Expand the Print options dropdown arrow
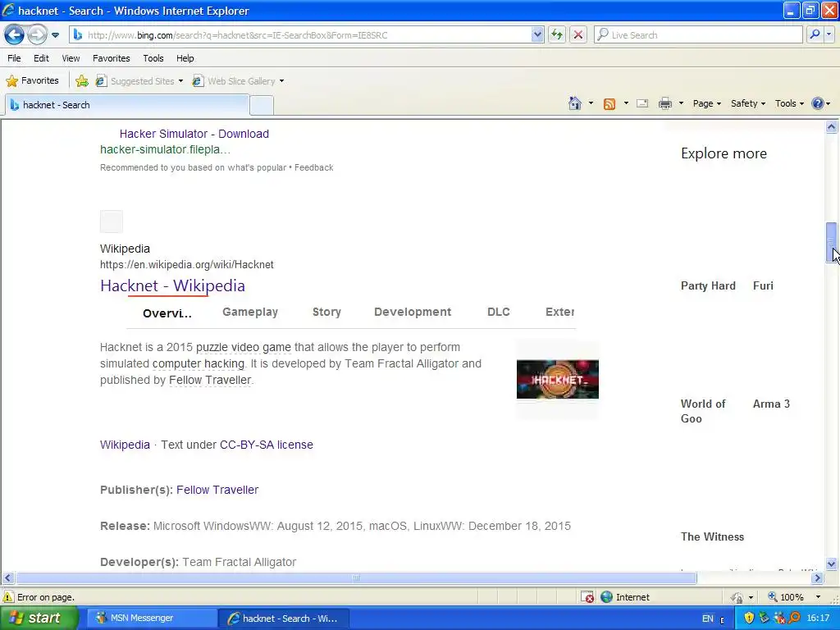The height and width of the screenshot is (630, 840). click(x=681, y=103)
